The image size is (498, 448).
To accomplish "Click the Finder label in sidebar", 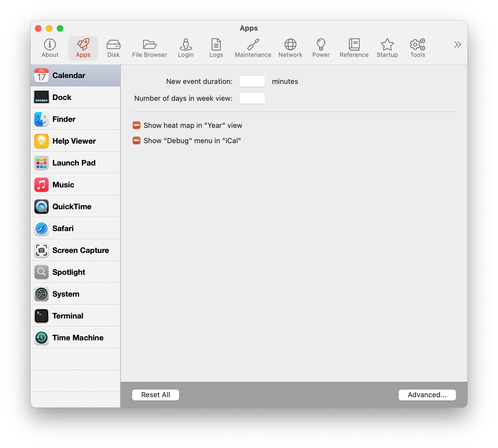I will [64, 119].
